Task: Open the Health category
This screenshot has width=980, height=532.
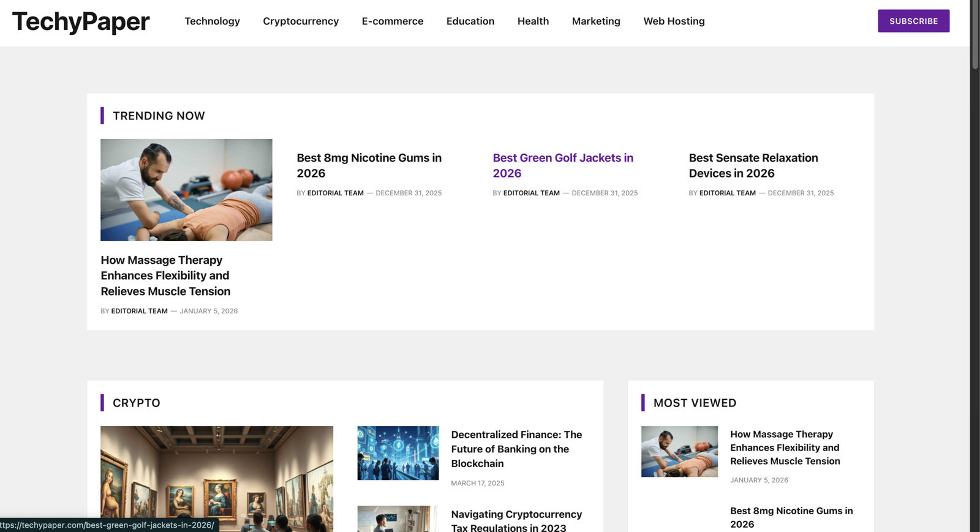Action: (533, 21)
